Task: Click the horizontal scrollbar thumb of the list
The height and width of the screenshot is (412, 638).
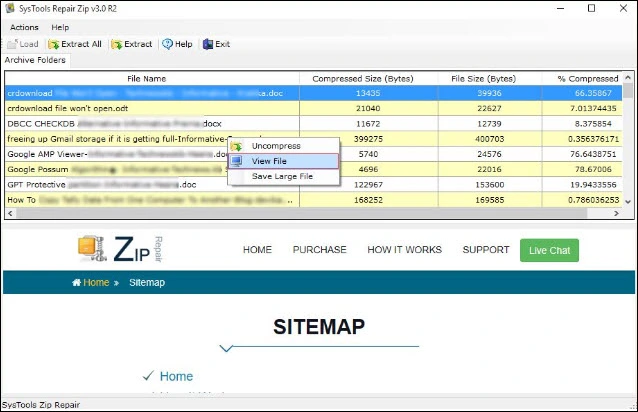Action: point(302,213)
